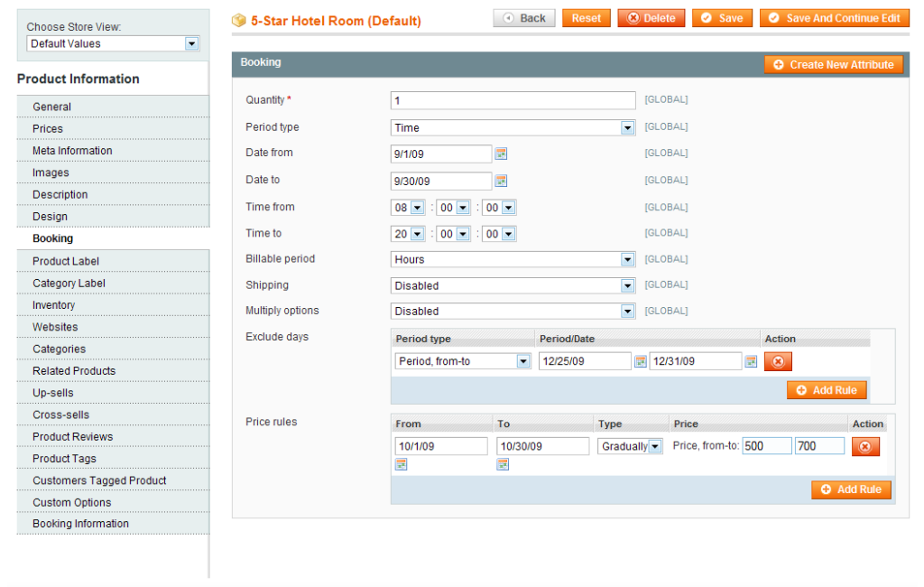
Task: Change the Time to hour dropdown
Action: coord(408,234)
